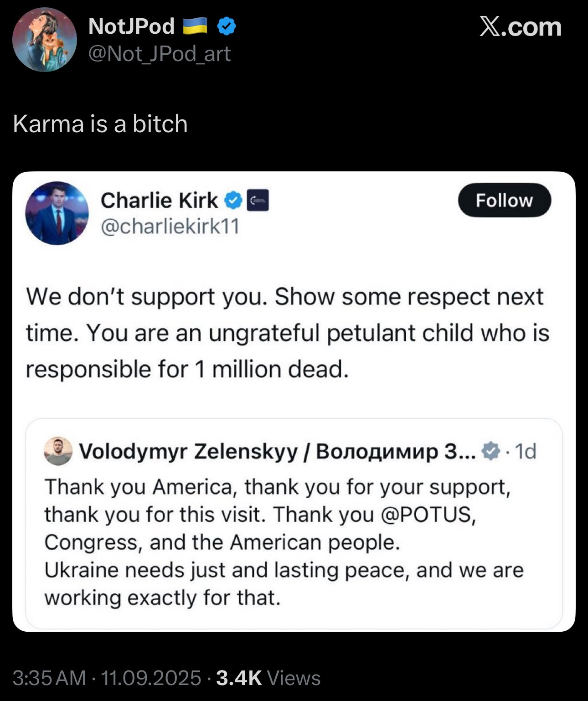Click Charlie Kirk's verified checkmark badge
Image resolution: width=588 pixels, height=701 pixels.
pos(233,200)
